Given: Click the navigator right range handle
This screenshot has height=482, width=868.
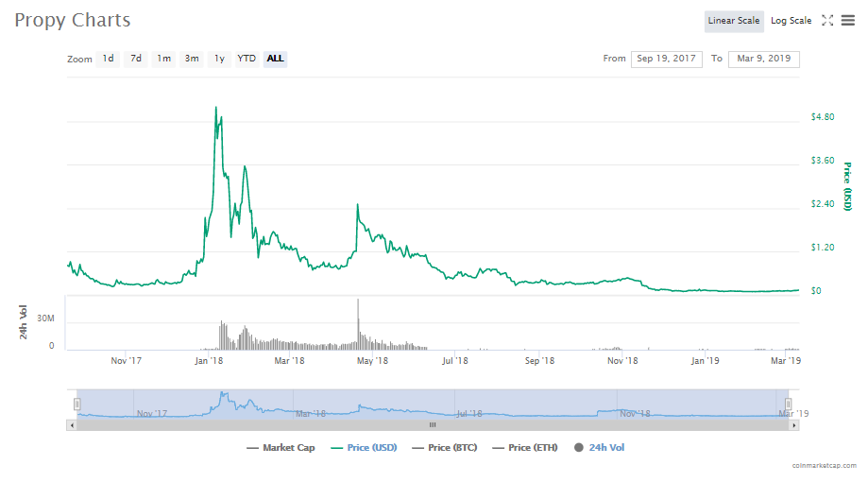Looking at the screenshot, I should pyautogui.click(x=788, y=405).
